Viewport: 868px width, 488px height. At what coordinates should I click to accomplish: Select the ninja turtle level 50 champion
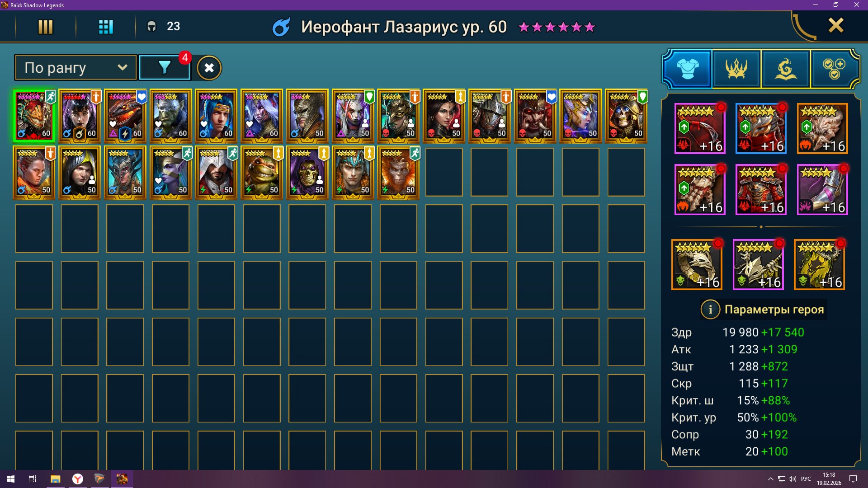(262, 173)
